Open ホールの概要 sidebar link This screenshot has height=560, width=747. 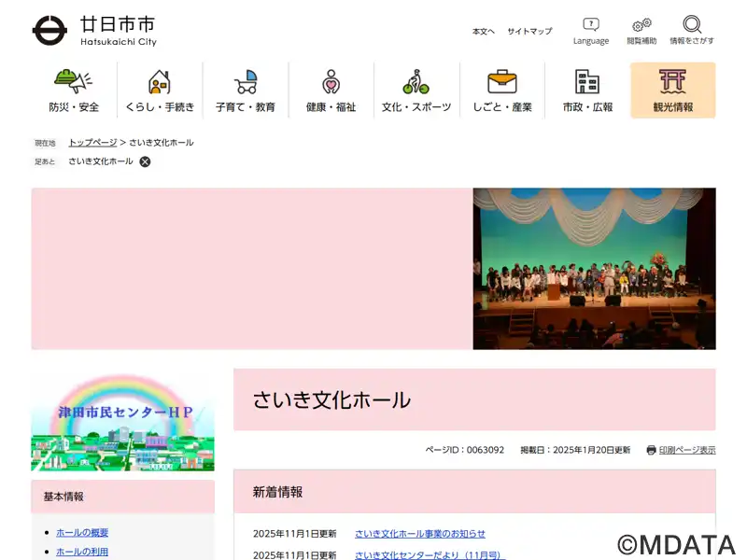(82, 532)
